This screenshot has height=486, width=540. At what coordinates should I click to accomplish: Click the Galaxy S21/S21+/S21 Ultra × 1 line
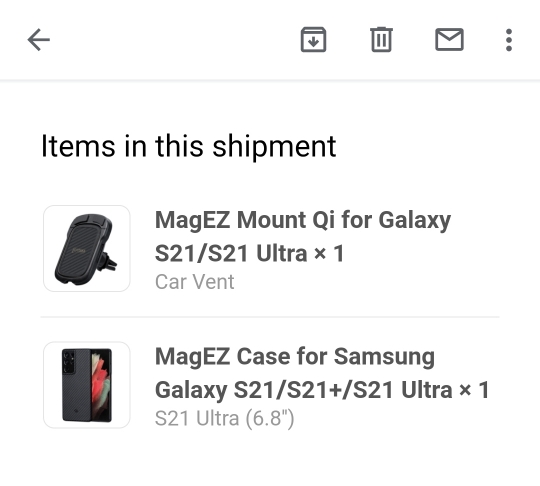coord(322,390)
